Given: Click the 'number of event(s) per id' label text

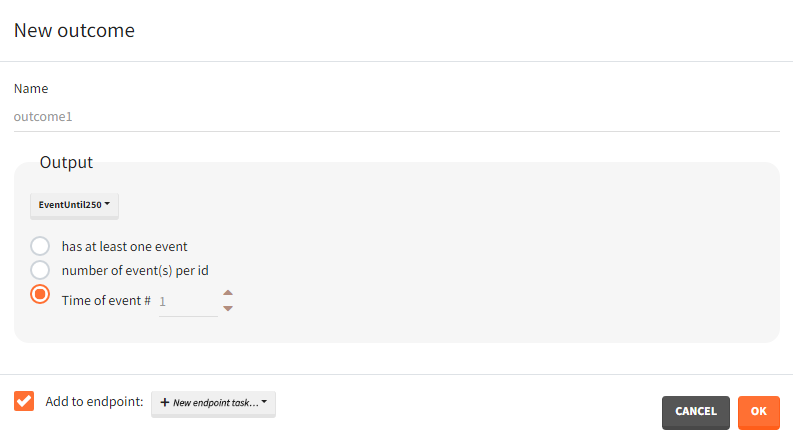Looking at the screenshot, I should (x=135, y=270).
